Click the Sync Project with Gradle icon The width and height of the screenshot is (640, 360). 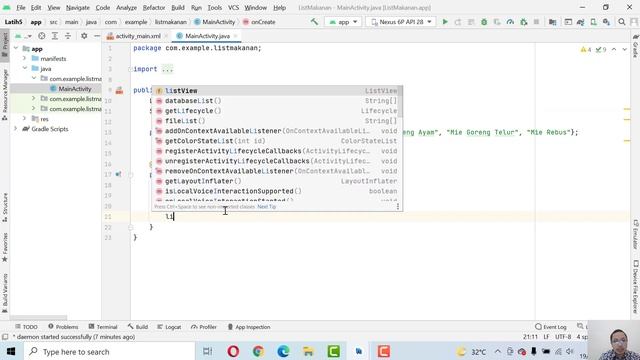(580, 22)
